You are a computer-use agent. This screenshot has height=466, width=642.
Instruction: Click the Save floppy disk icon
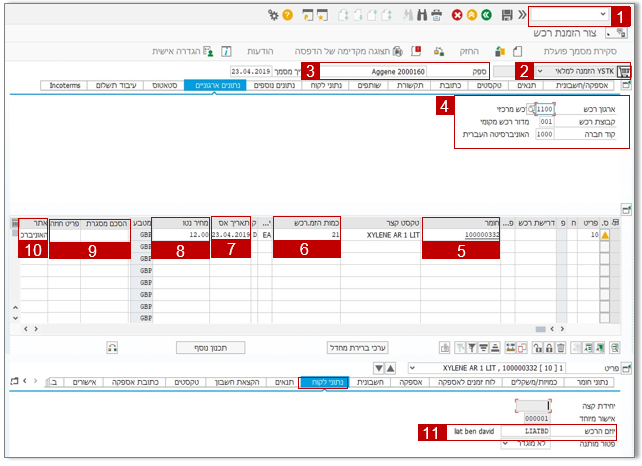pyautogui.click(x=507, y=15)
